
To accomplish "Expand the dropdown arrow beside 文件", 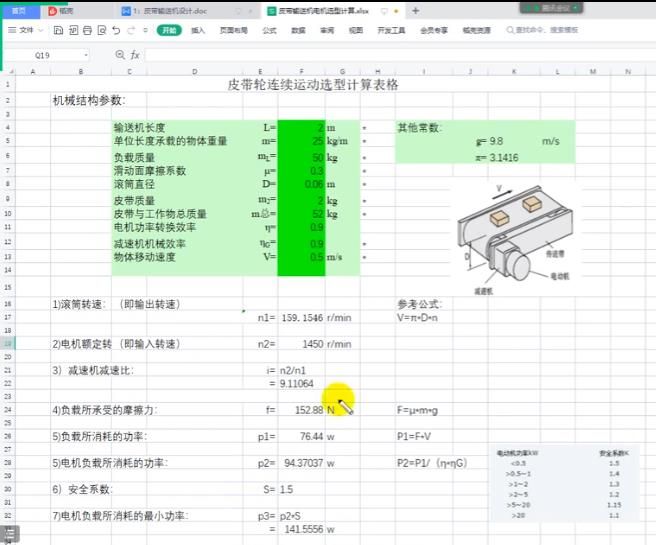I will (41, 30).
